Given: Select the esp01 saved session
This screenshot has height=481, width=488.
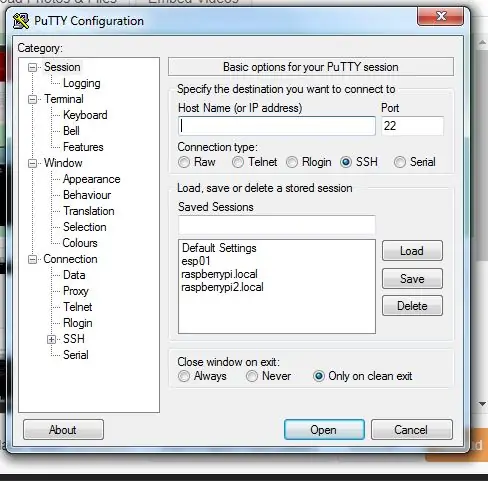Looking at the screenshot, I should 196,261.
